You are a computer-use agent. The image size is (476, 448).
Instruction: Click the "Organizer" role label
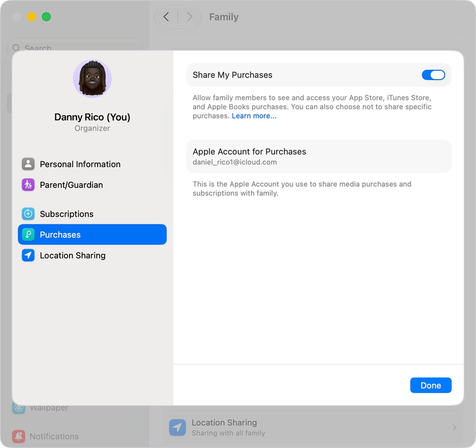tap(92, 128)
